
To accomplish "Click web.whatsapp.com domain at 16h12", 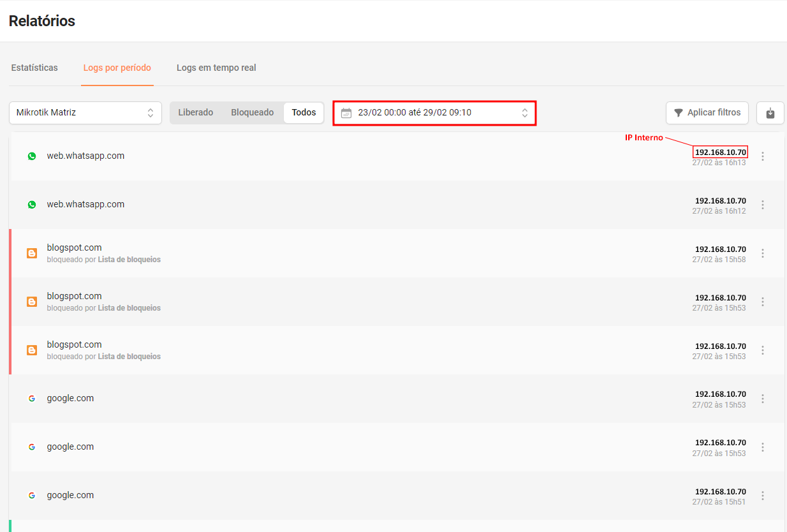I will click(85, 204).
